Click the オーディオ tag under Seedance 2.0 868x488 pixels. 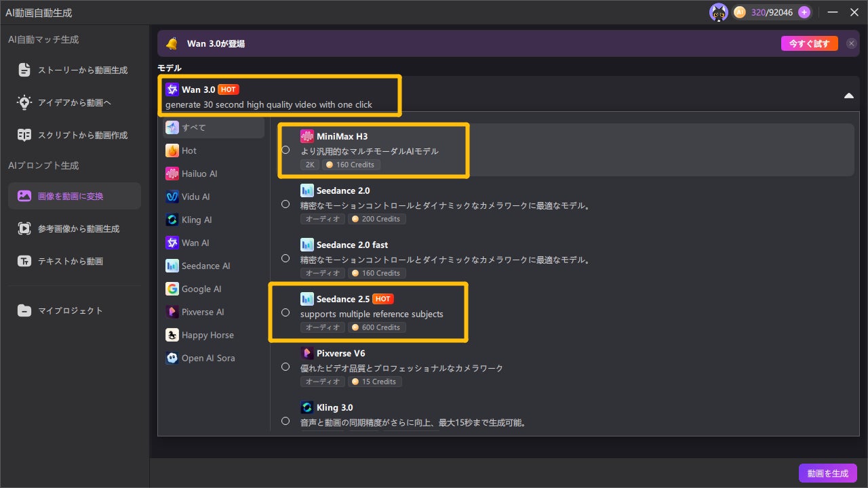323,219
